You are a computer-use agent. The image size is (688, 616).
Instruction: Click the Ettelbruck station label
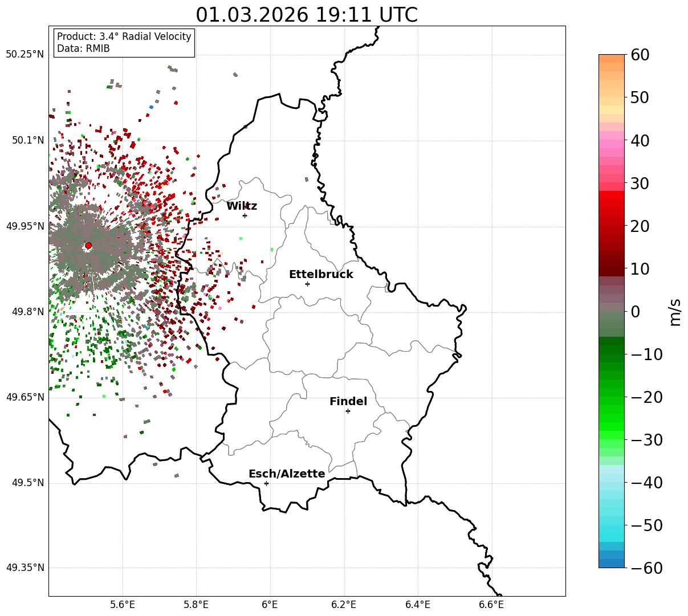[321, 275]
